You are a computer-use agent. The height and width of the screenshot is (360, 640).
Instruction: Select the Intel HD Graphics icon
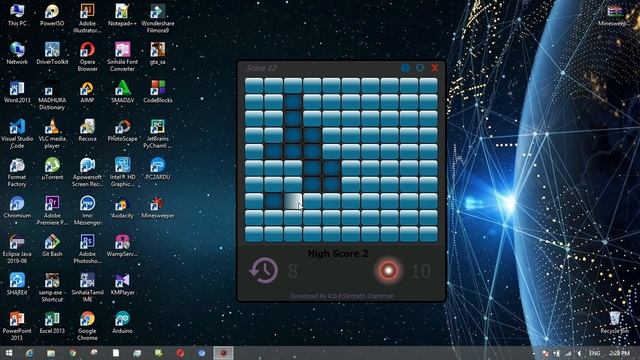[x=122, y=172]
